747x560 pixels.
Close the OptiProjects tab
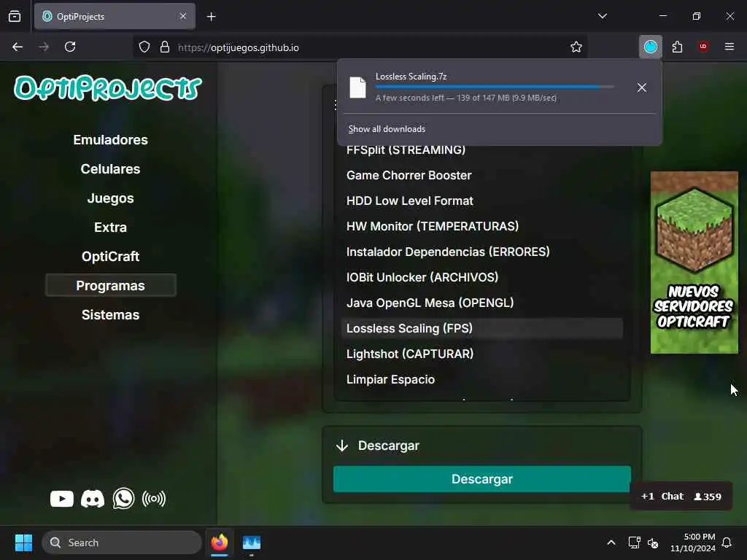pos(183,16)
